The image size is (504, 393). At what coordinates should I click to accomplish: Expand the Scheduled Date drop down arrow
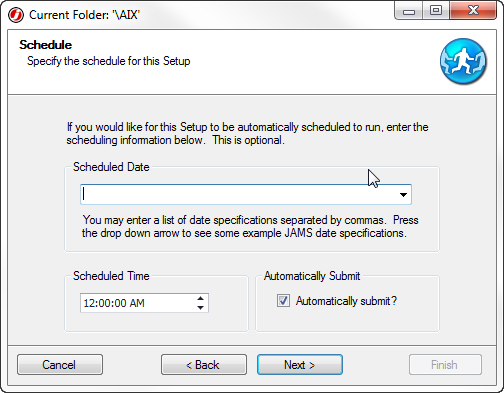[403, 195]
